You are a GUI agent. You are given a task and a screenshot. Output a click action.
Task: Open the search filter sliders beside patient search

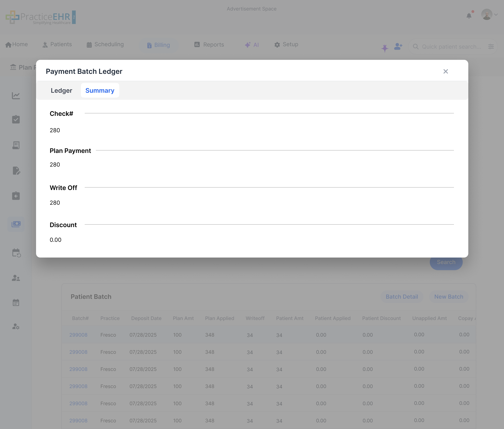(491, 46)
